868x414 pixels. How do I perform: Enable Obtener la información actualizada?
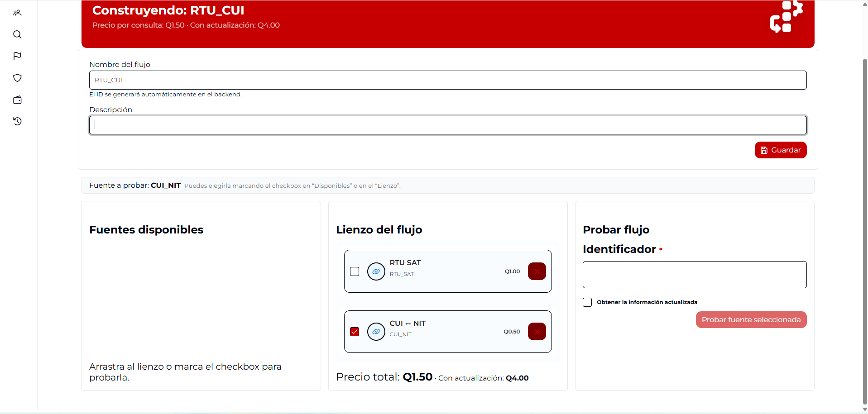587,302
